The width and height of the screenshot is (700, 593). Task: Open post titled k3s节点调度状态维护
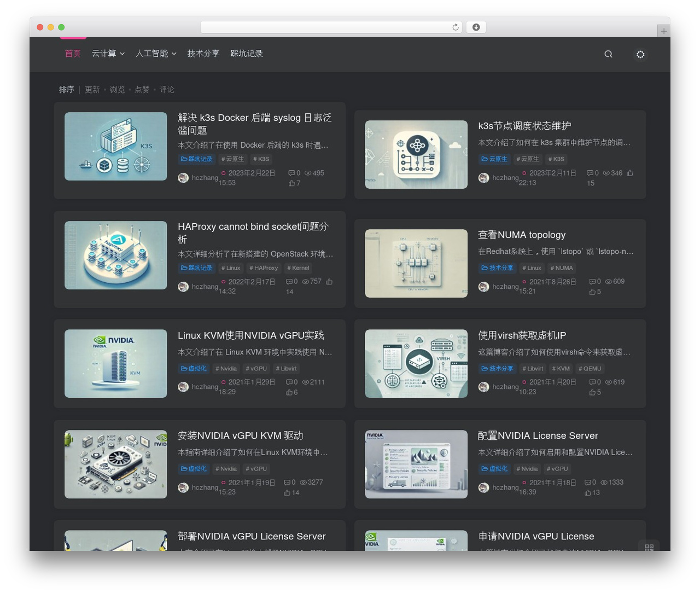pyautogui.click(x=524, y=126)
